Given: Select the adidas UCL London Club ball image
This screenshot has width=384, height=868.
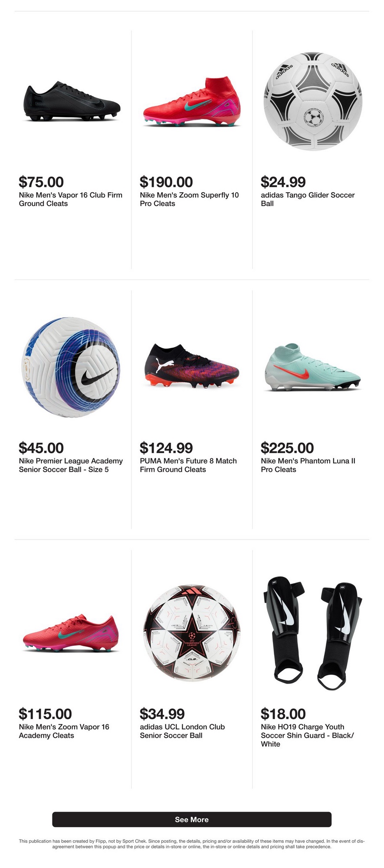Looking at the screenshot, I should click(192, 633).
